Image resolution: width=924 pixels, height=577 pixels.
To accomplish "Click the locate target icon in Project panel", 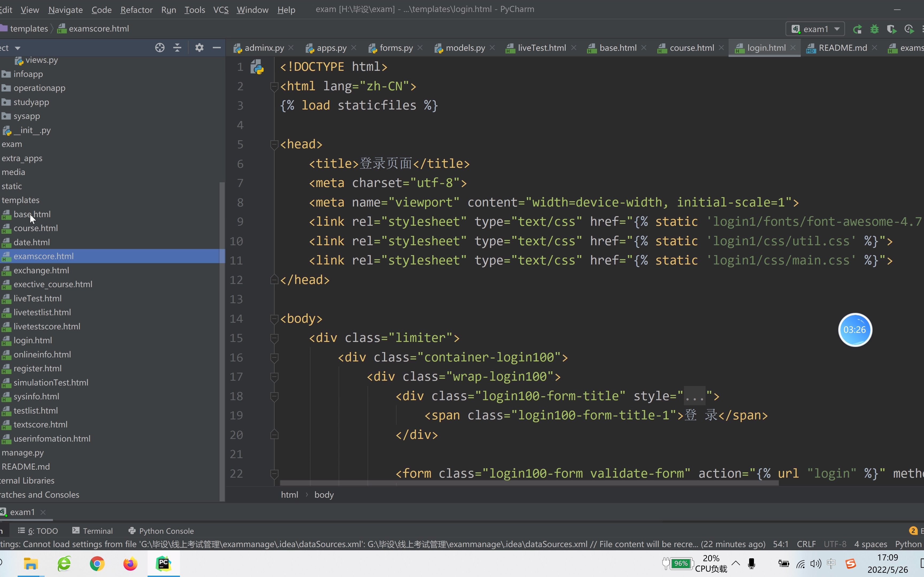I will click(160, 48).
